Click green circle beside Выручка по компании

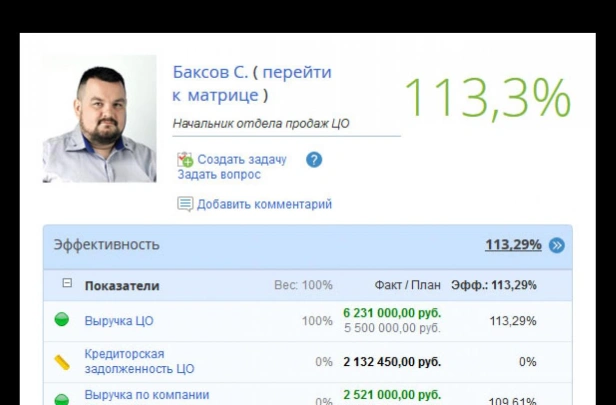coord(62,400)
